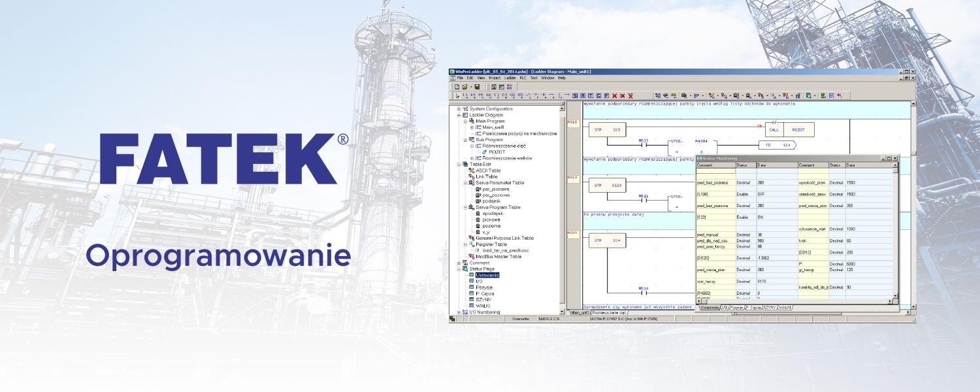Image resolution: width=980 pixels, height=392 pixels.
Task: Open the View menu
Action: pyautogui.click(x=481, y=78)
